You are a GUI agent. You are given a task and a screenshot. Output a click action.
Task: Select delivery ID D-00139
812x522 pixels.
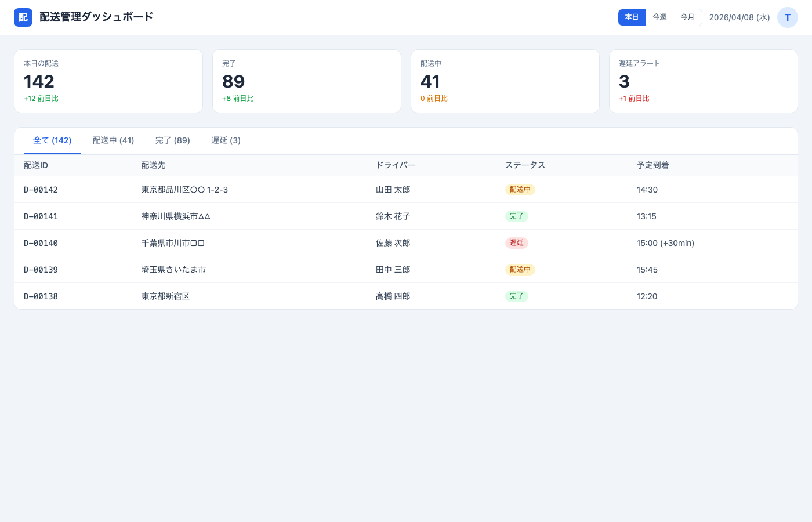[41, 270]
